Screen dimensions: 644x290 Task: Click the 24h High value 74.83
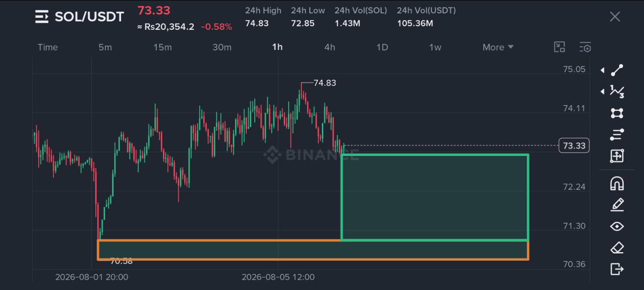257,23
